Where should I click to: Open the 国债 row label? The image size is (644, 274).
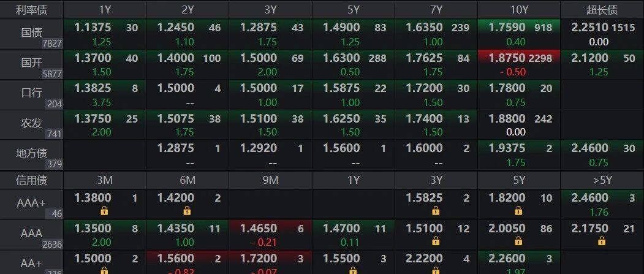click(31, 32)
